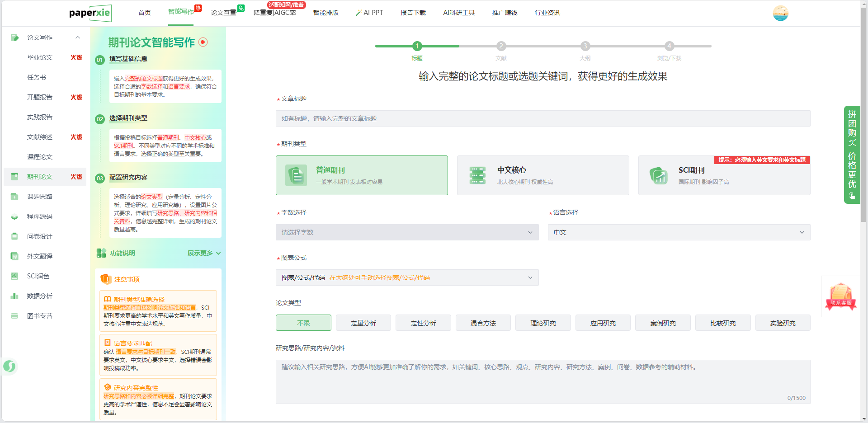Click the paperxie logo

click(90, 13)
